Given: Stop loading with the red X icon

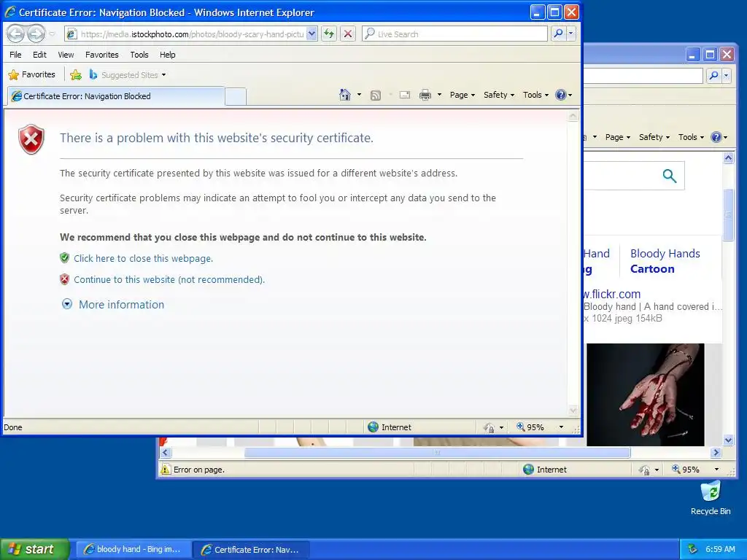Looking at the screenshot, I should [348, 34].
